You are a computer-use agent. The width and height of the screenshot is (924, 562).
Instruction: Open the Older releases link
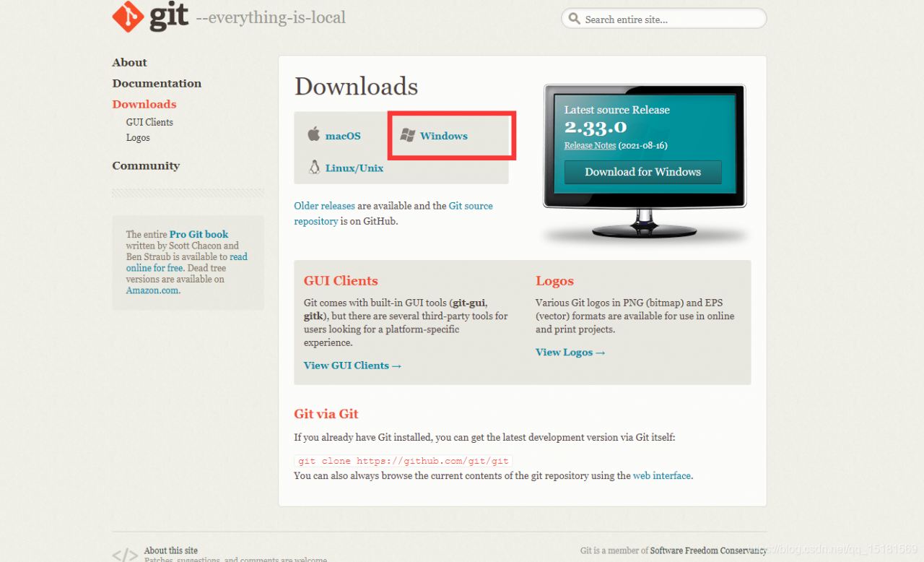coord(324,206)
